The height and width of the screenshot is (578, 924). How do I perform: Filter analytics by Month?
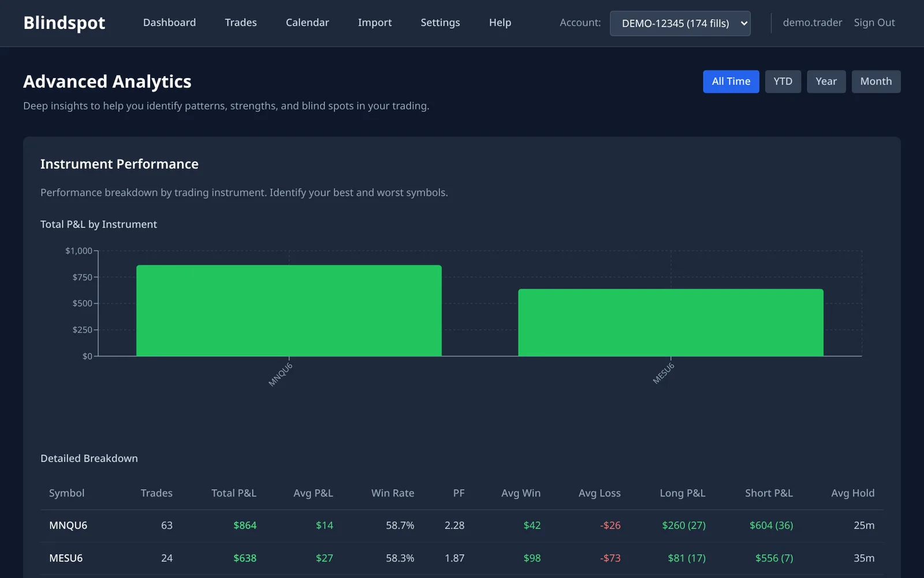coord(876,81)
